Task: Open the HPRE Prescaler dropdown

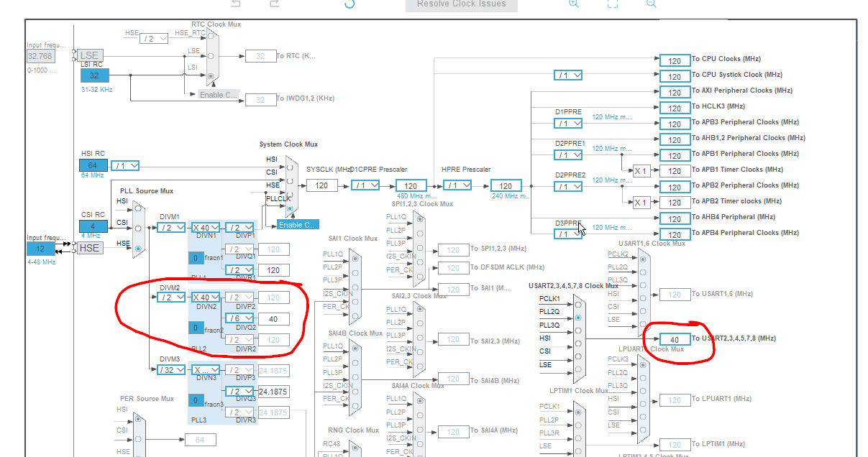Action: (456, 185)
